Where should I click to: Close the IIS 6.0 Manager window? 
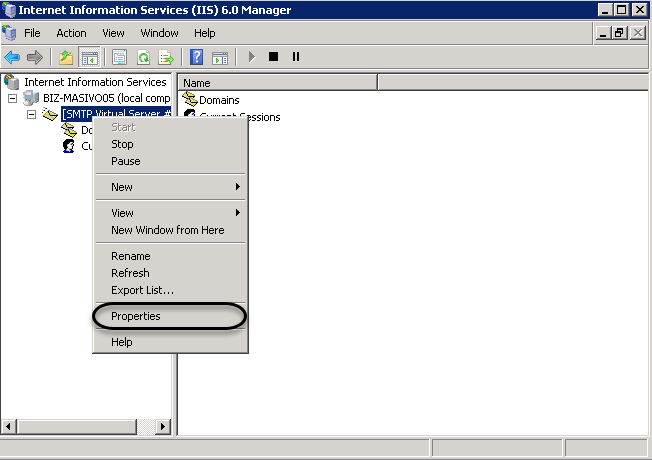[640, 10]
